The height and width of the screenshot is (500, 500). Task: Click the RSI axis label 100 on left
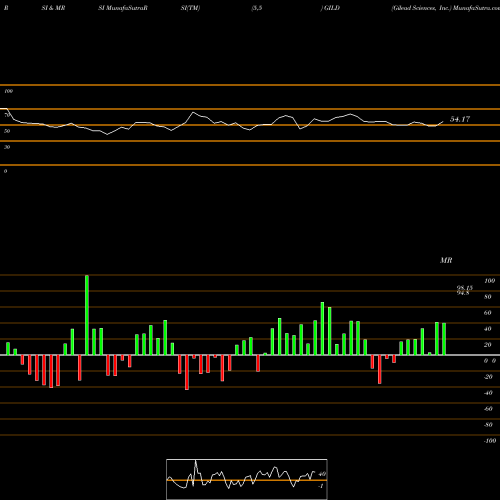(8, 91)
